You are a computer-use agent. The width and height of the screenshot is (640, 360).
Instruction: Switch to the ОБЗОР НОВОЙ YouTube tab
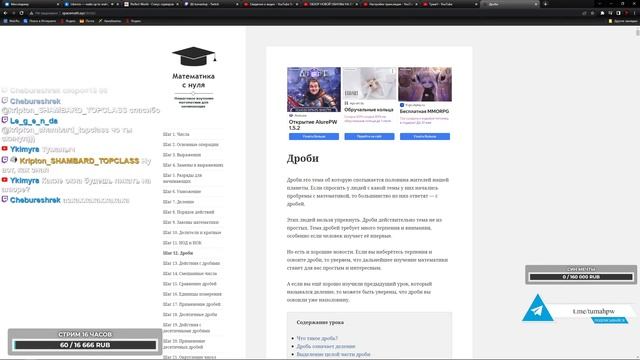coord(330,4)
